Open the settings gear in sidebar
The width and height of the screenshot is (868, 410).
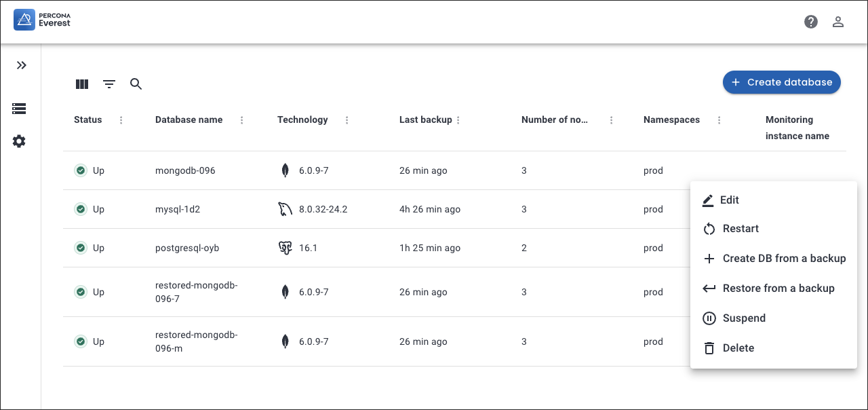tap(19, 141)
